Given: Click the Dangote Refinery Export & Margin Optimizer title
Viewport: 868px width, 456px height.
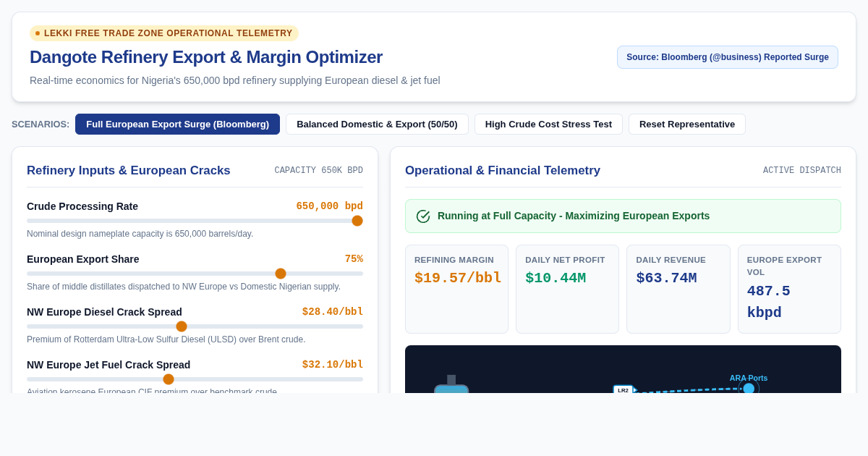Looking at the screenshot, I should [x=206, y=57].
